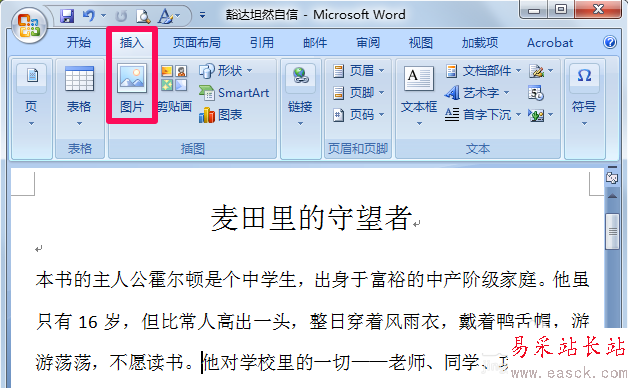Image resolution: width=628 pixels, height=388 pixels.
Task: Open the 文档部件 quick parts menu
Action: coord(483,71)
